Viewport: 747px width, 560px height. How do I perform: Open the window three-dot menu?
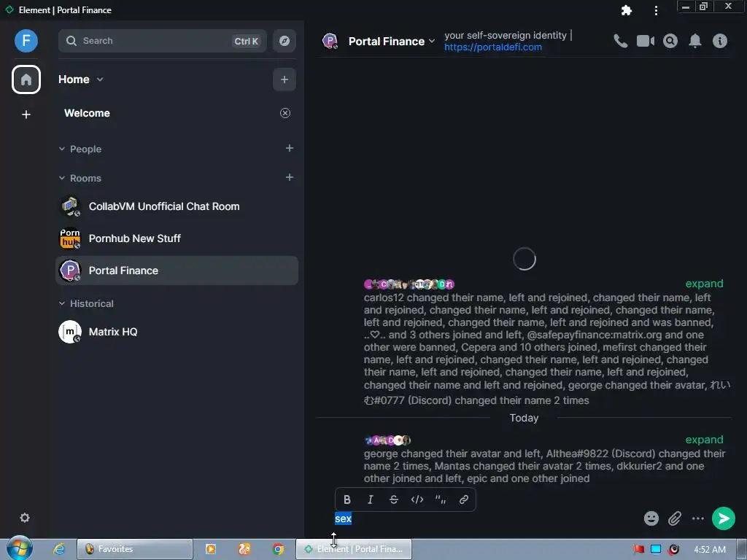point(656,10)
